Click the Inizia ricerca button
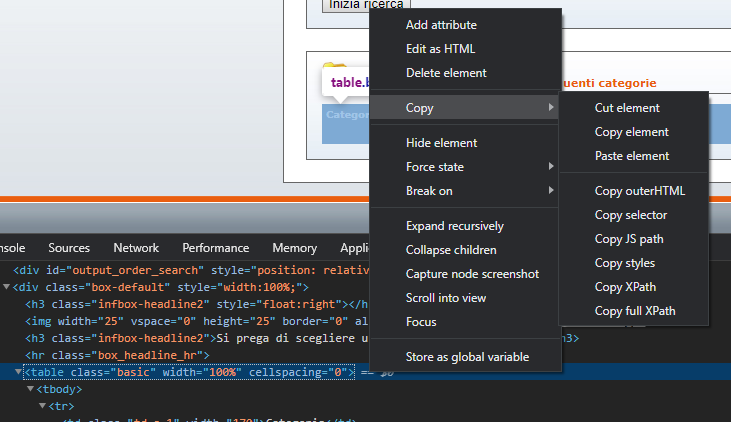This screenshot has height=422, width=731. (x=366, y=5)
